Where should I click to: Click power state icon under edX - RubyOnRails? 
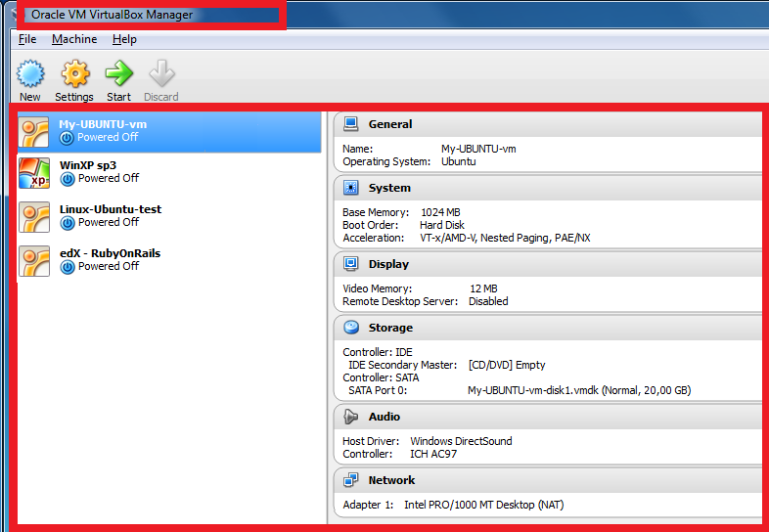[x=68, y=267]
